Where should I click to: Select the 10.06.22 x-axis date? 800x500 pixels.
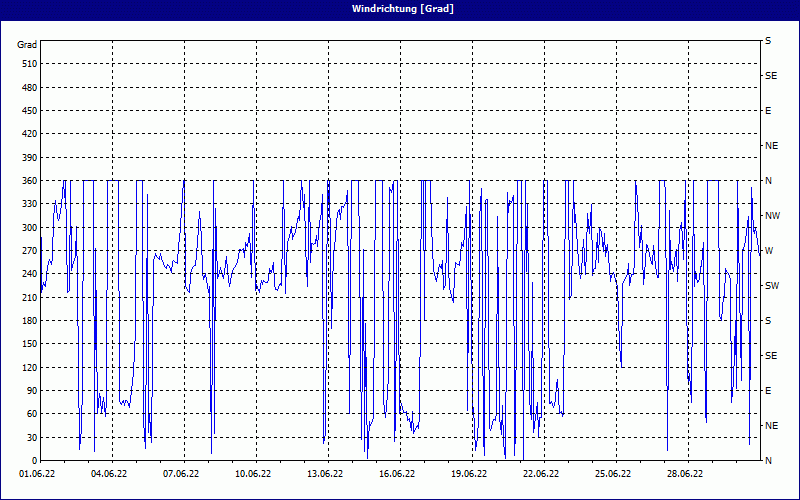point(253,474)
